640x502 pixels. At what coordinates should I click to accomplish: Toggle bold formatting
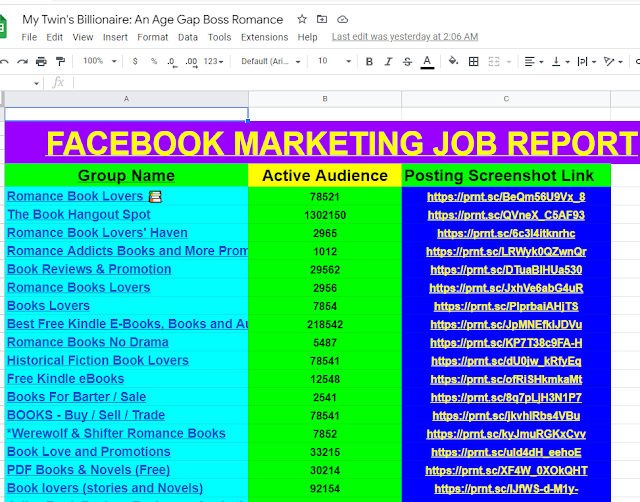pyautogui.click(x=369, y=62)
